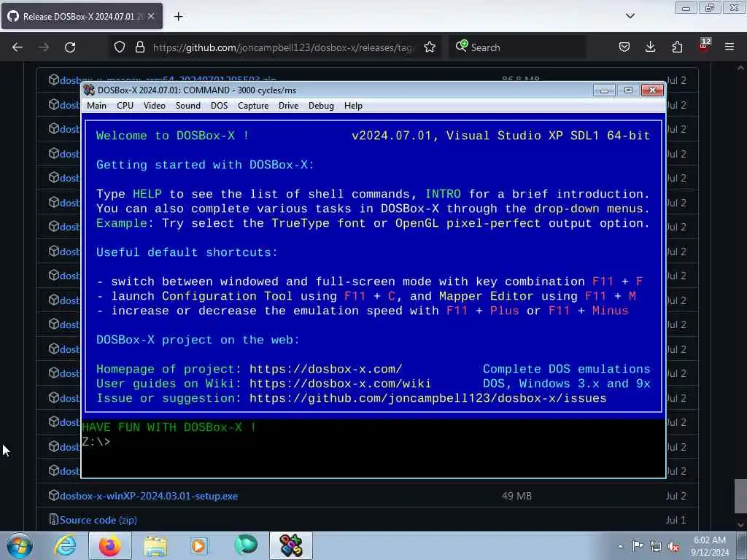
Task: Reload the current page in Firefox
Action: tap(70, 47)
